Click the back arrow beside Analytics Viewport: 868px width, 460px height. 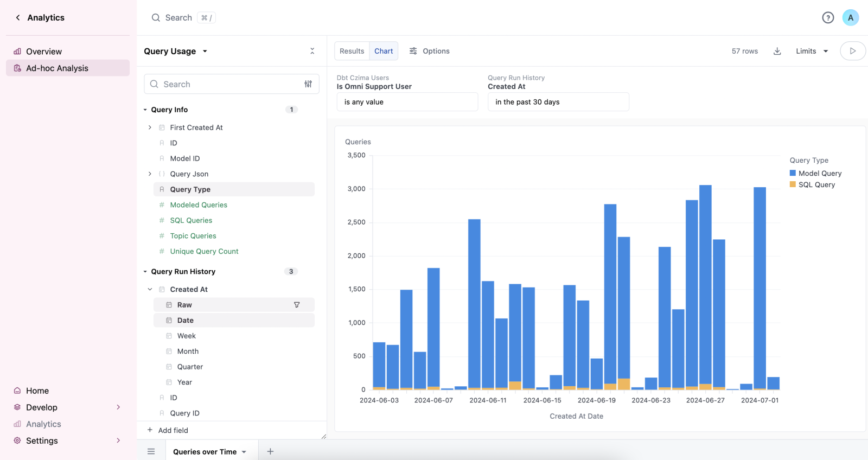click(x=18, y=18)
